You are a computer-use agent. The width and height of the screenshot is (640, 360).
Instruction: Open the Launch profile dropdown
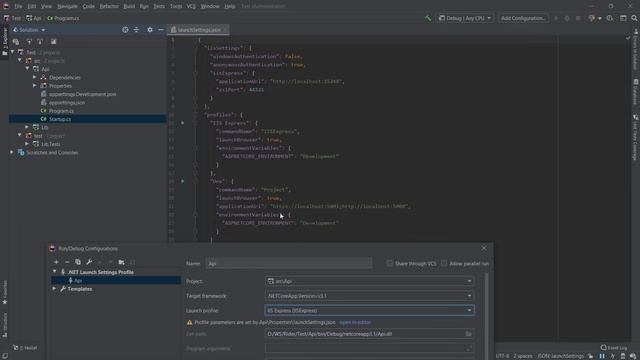click(x=369, y=311)
